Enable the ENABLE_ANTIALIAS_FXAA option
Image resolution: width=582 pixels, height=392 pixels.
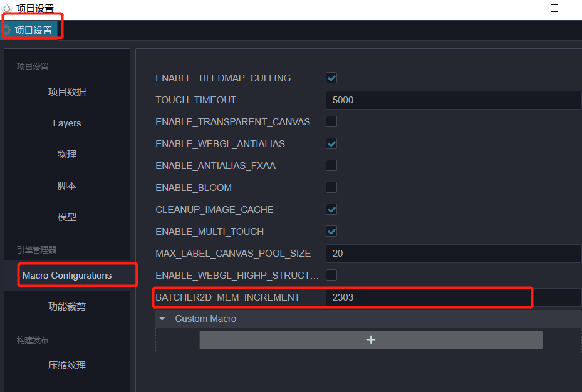331,165
